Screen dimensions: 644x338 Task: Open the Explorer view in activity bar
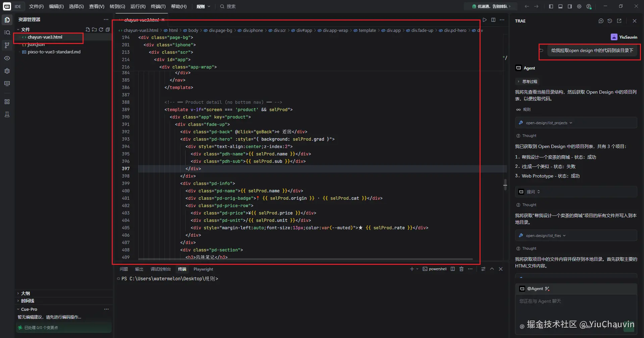pyautogui.click(x=7, y=20)
